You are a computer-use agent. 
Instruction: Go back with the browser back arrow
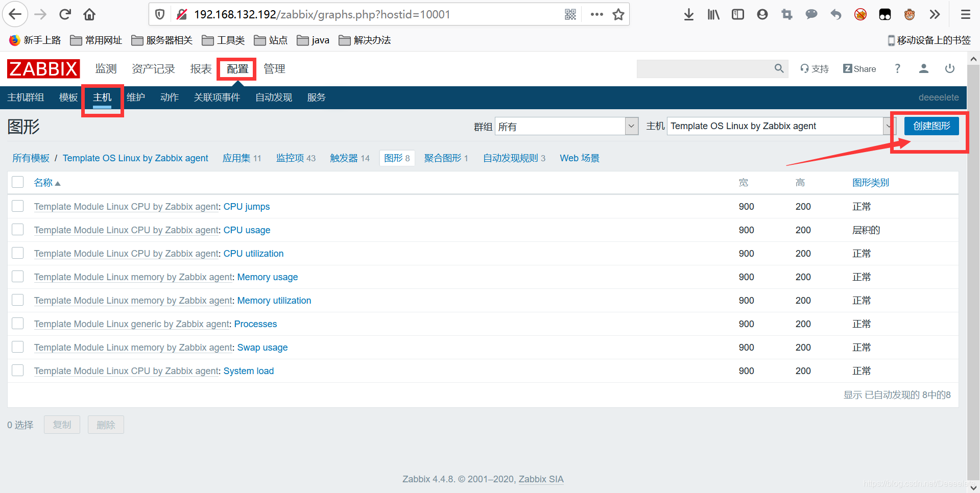click(15, 14)
